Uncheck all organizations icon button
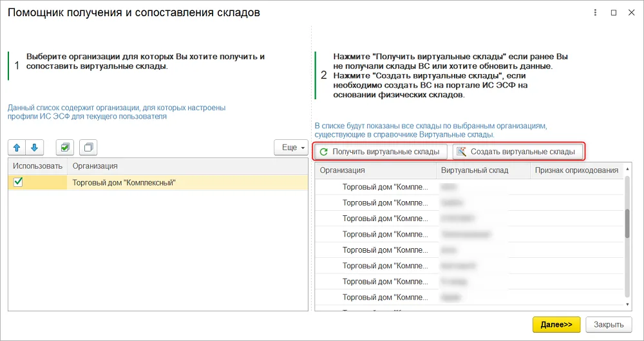644x341 pixels. point(88,148)
